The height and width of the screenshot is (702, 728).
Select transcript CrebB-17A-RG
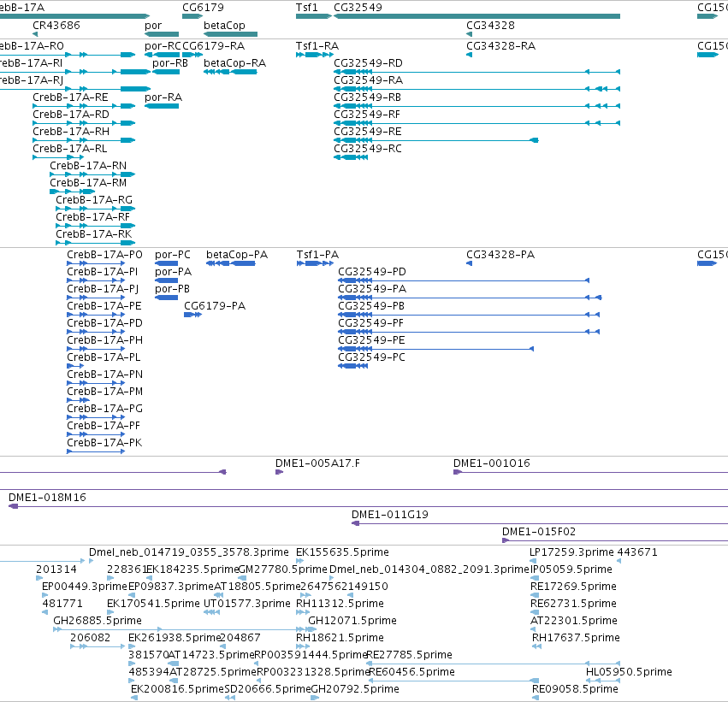click(94, 200)
